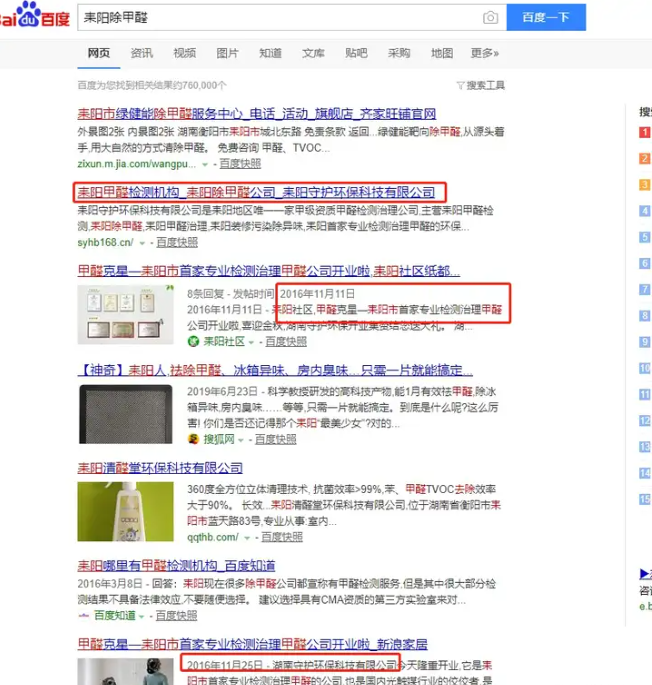Screen dimensions: 652x685
Task: Switch to the 贴吧 tab
Action: click(356, 53)
